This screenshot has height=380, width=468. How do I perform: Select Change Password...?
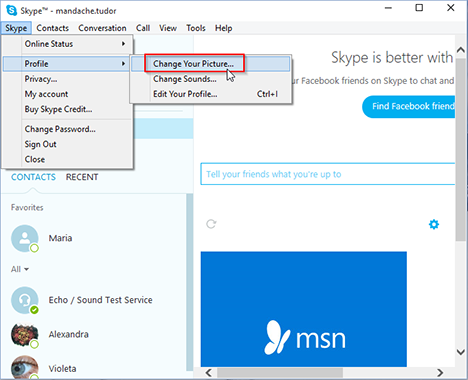point(68,129)
